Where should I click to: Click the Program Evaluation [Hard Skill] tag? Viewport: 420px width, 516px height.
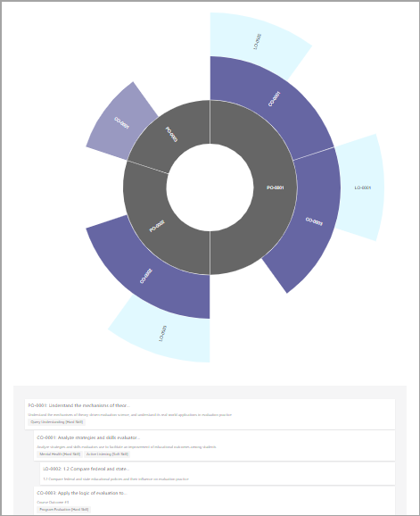[63, 510]
